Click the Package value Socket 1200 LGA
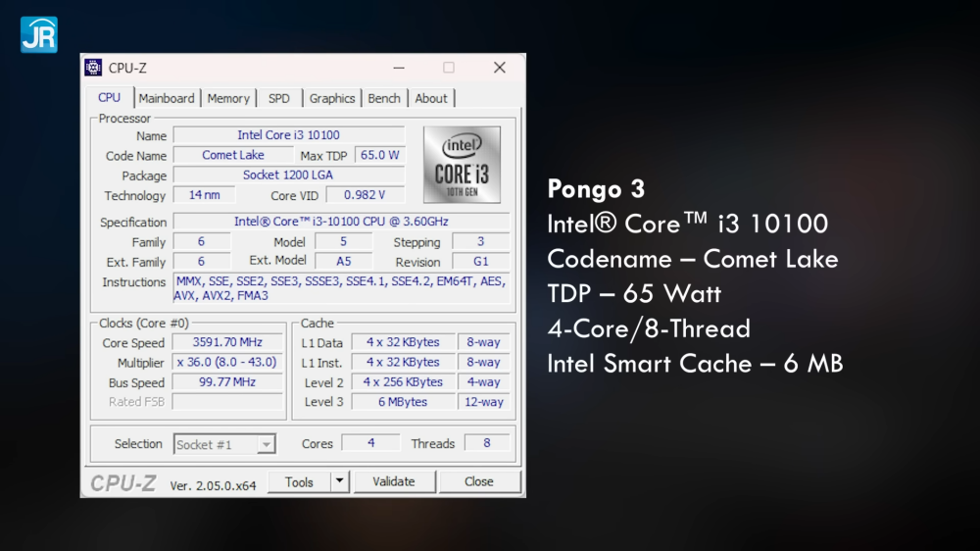 289,175
